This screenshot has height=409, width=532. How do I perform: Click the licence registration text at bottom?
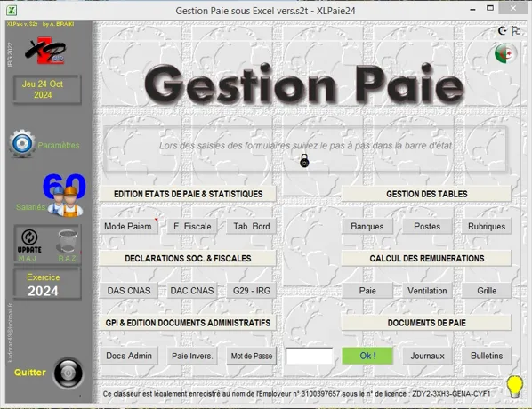(x=296, y=394)
